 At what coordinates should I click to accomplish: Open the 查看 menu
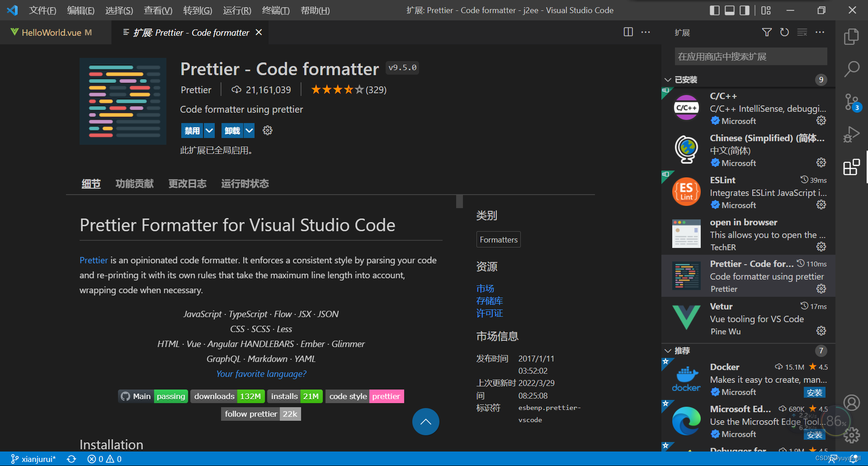(x=158, y=10)
